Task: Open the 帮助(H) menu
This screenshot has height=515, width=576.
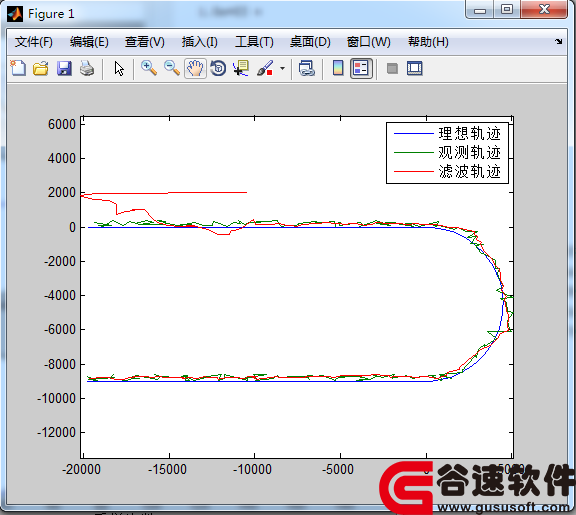Action: pyautogui.click(x=428, y=42)
